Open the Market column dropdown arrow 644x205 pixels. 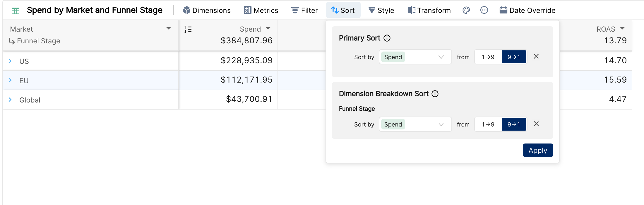(x=169, y=28)
